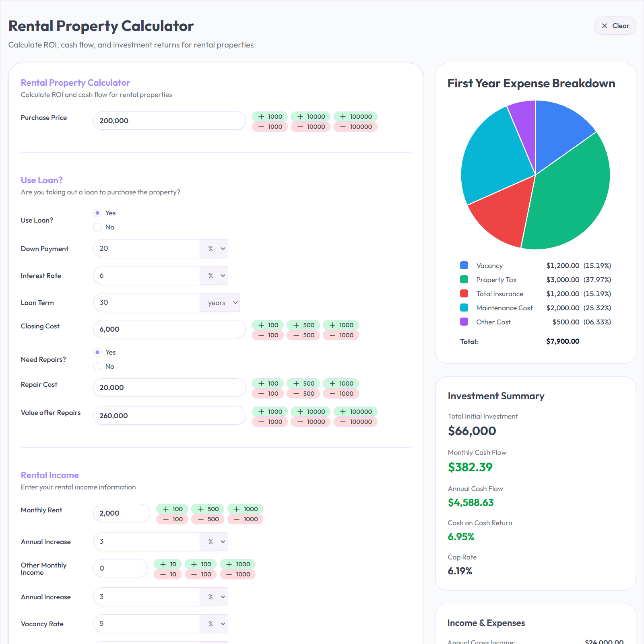Increase Purchase Price by 100000
Screen dimensions: 644x644
coord(355,116)
